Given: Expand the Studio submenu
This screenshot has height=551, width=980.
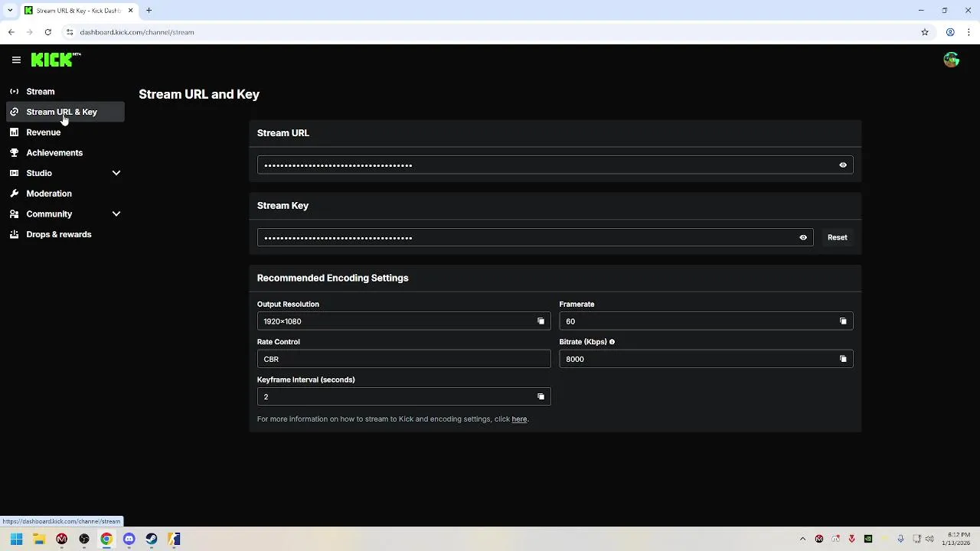Looking at the screenshot, I should coord(116,173).
